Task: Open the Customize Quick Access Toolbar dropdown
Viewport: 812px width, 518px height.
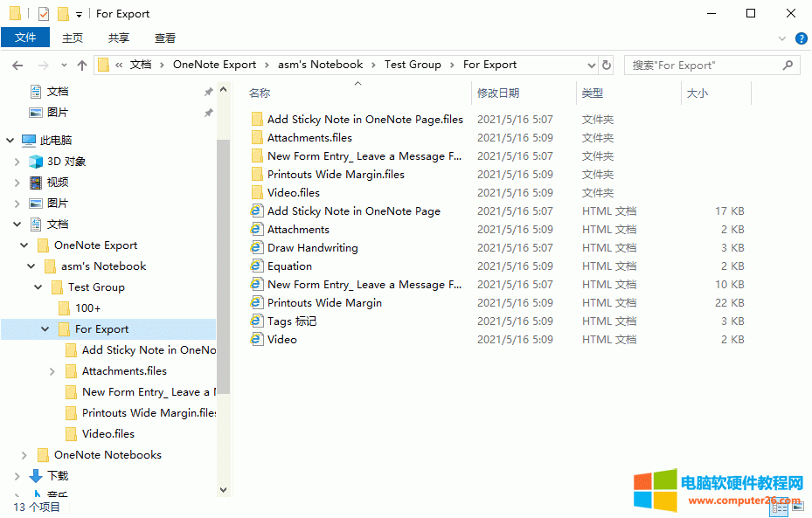Action: (78, 13)
